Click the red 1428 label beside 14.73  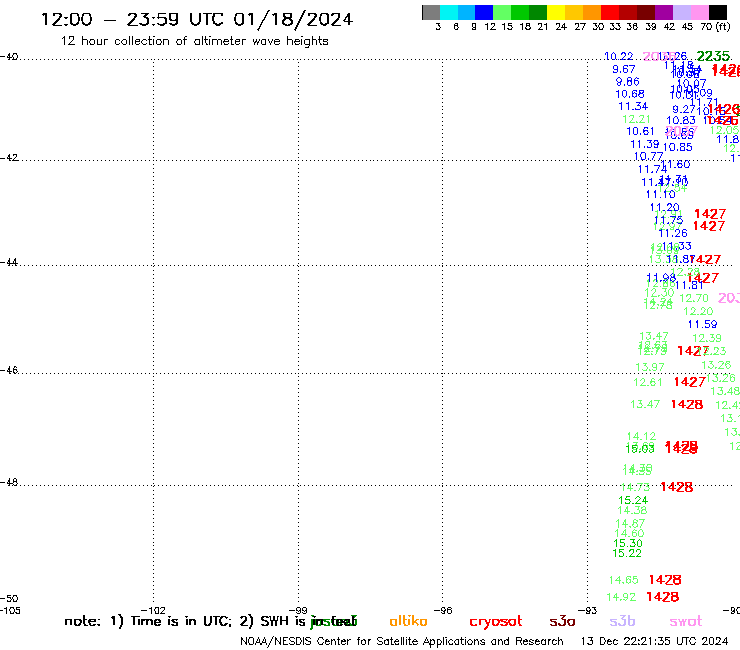pyautogui.click(x=677, y=487)
